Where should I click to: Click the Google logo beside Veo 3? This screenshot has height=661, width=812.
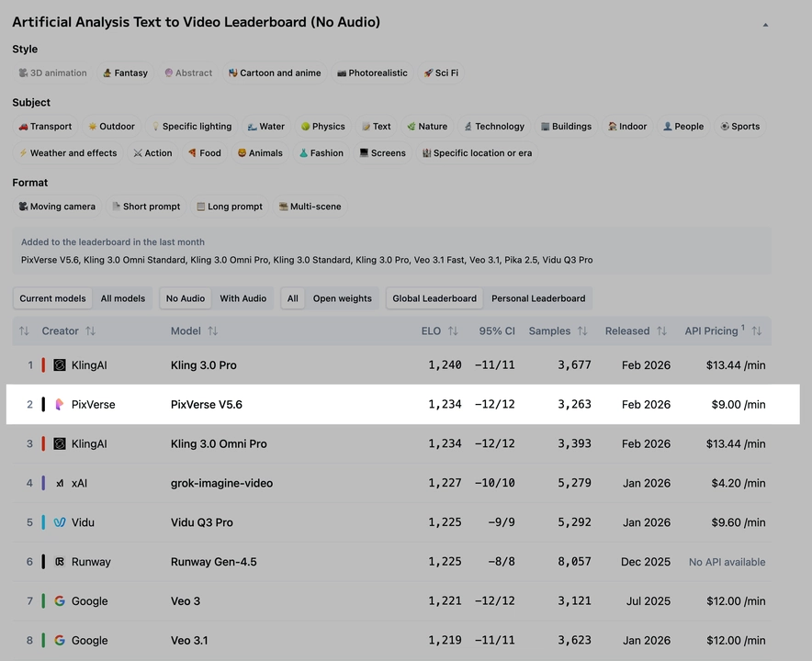pos(60,601)
